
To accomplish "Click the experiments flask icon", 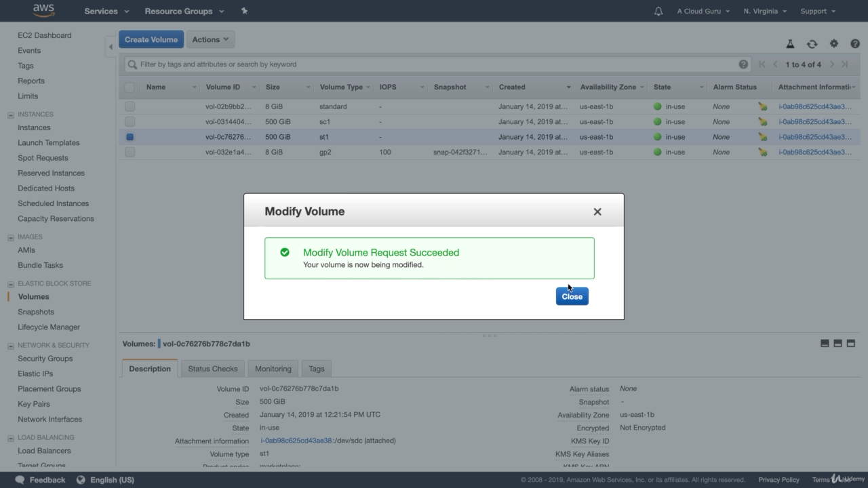I will [x=790, y=43].
